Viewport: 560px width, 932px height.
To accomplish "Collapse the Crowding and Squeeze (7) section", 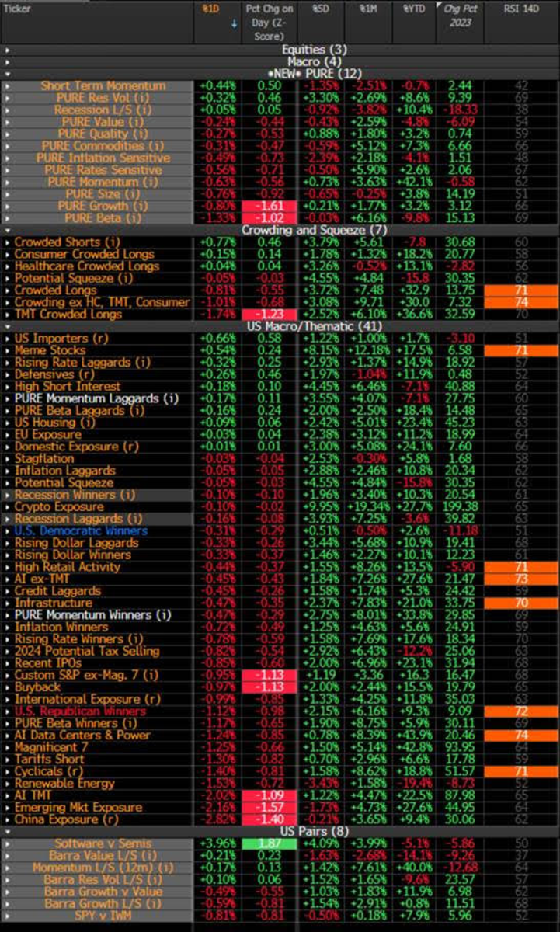I will pos(8,230).
